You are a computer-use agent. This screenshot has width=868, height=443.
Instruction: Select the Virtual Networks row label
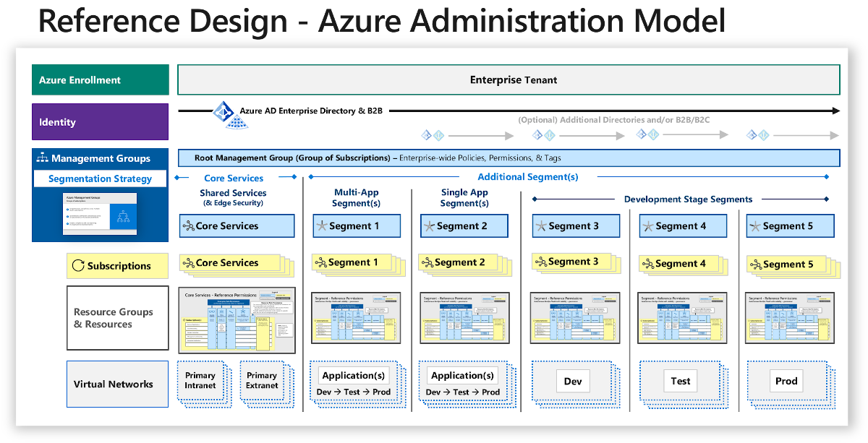[x=114, y=384]
